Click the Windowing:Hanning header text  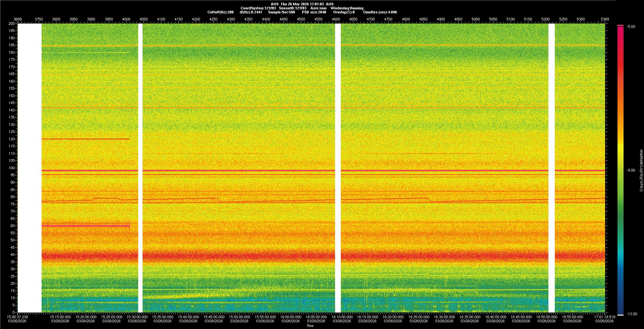point(346,8)
